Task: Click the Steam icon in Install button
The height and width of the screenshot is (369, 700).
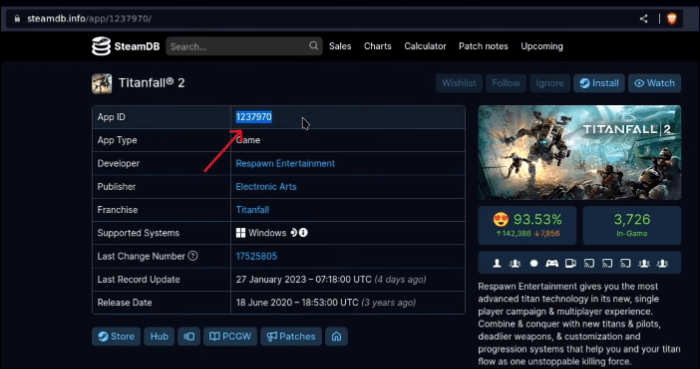Action: (584, 83)
